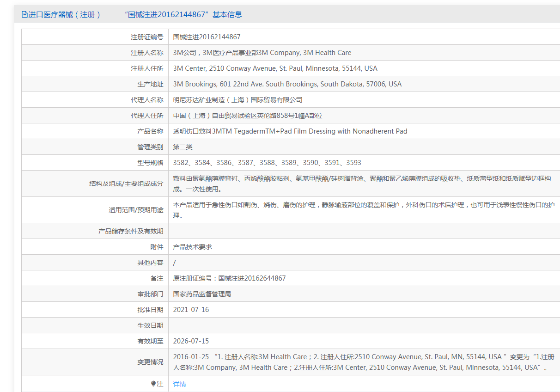Select the 3M Company, 3M Health Care value
Screen dimensions: 560x392
pos(262,53)
